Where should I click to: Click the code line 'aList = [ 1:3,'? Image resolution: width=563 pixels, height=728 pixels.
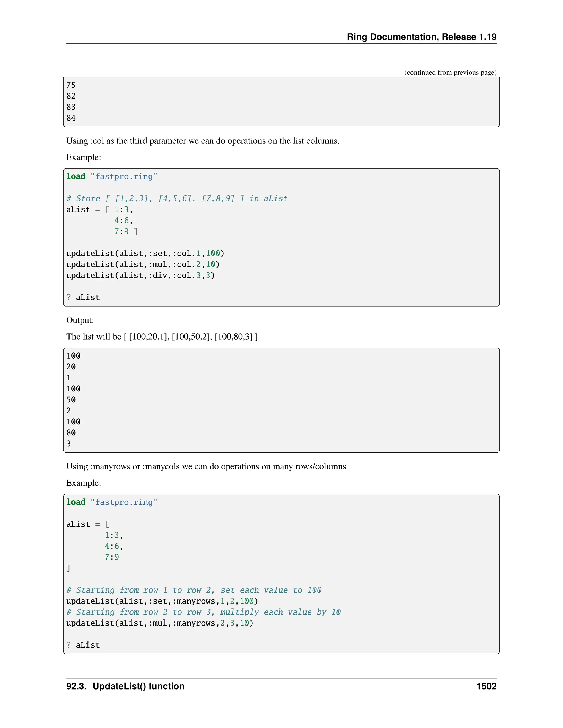[100, 209]
